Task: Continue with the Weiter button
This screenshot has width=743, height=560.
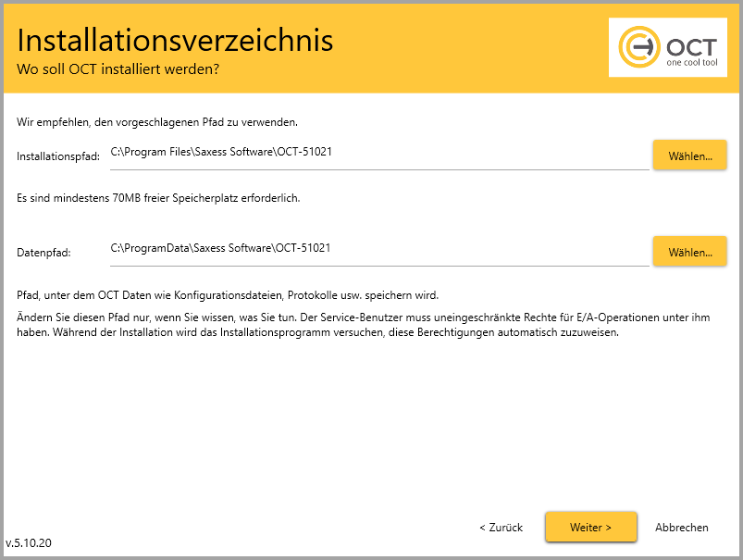Action: (x=590, y=528)
